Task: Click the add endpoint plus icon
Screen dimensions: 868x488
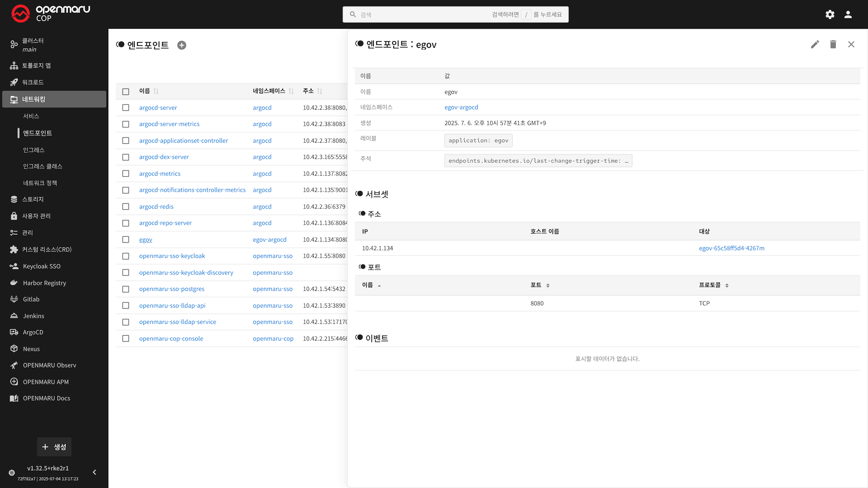Action: [182, 45]
